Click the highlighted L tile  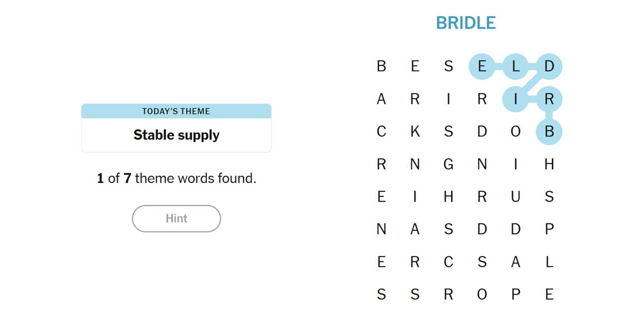point(516,66)
